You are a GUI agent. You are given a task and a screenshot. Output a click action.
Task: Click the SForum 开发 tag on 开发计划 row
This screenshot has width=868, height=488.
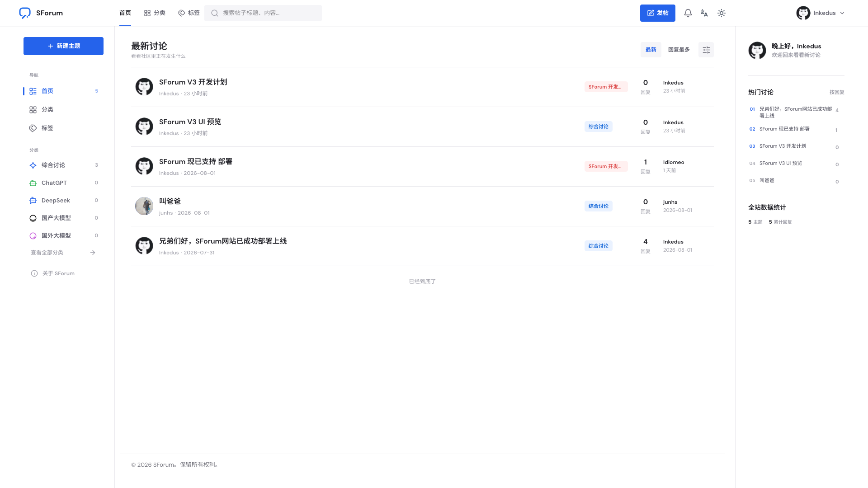606,87
